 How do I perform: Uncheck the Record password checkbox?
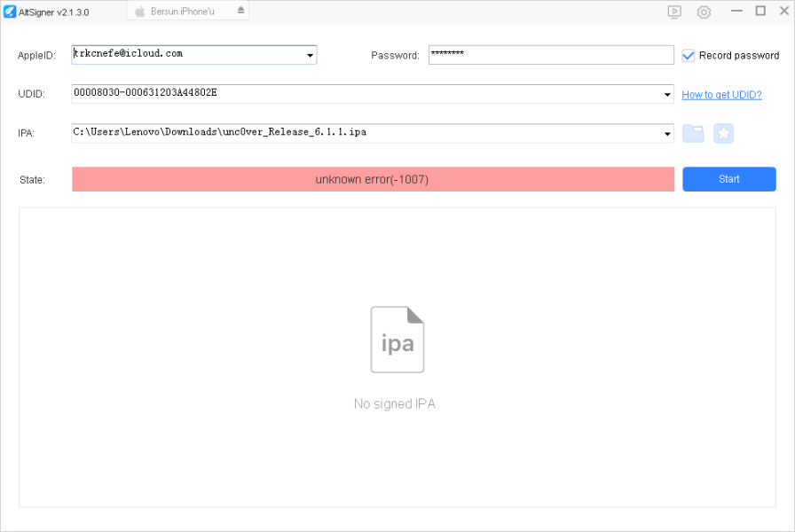(x=689, y=55)
